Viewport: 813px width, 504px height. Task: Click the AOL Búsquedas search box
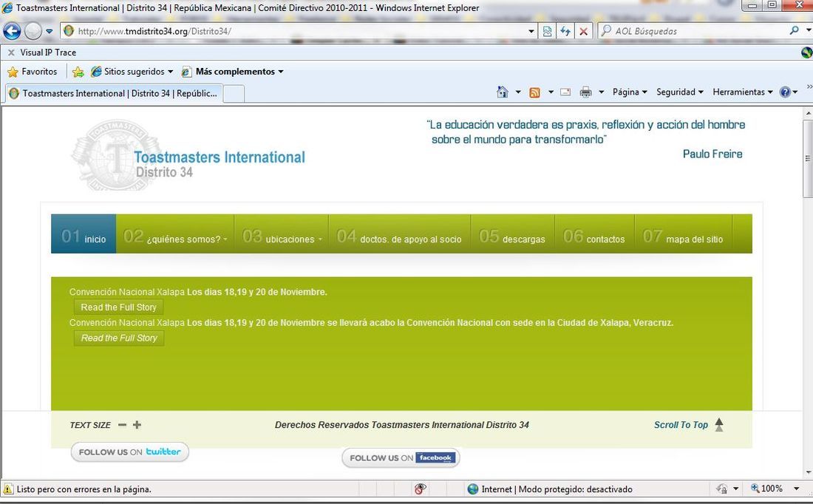click(x=693, y=31)
